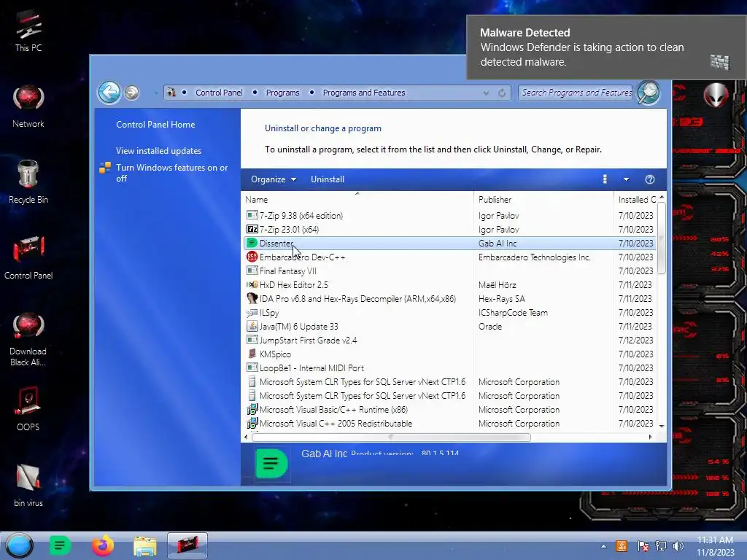Click the Uninstall toolbar button

point(328,179)
